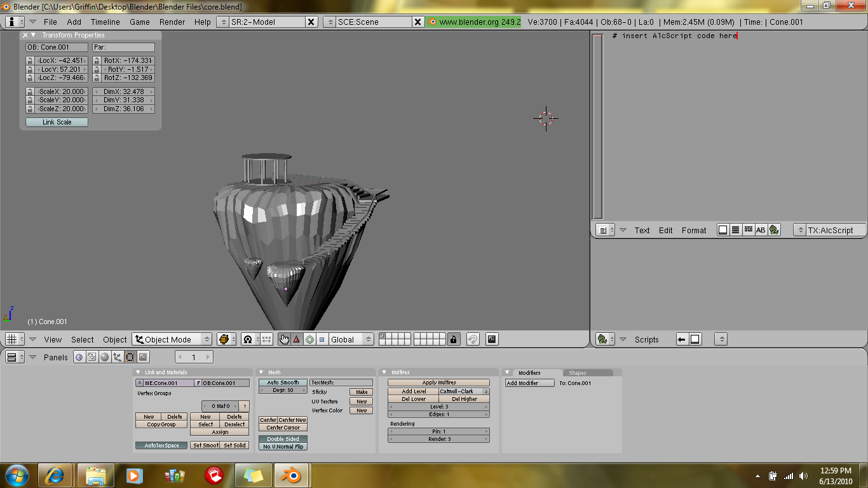Toggle text editor full-screen icon
This screenshot has width=868, height=488.
pos(722,230)
